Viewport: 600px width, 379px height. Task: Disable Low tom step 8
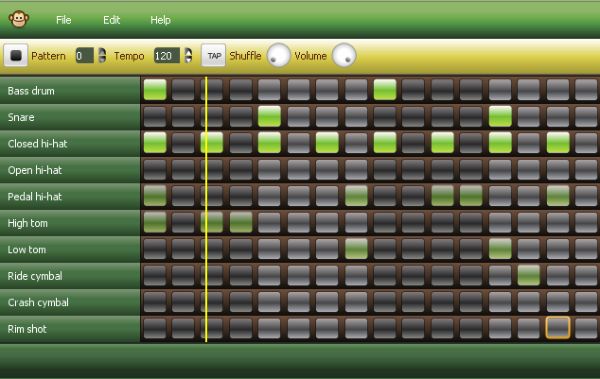click(x=356, y=249)
